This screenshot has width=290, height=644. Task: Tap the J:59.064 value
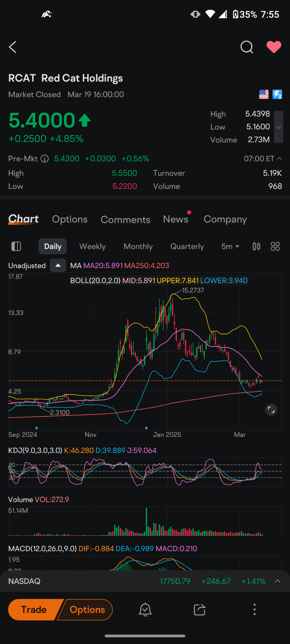tap(142, 450)
